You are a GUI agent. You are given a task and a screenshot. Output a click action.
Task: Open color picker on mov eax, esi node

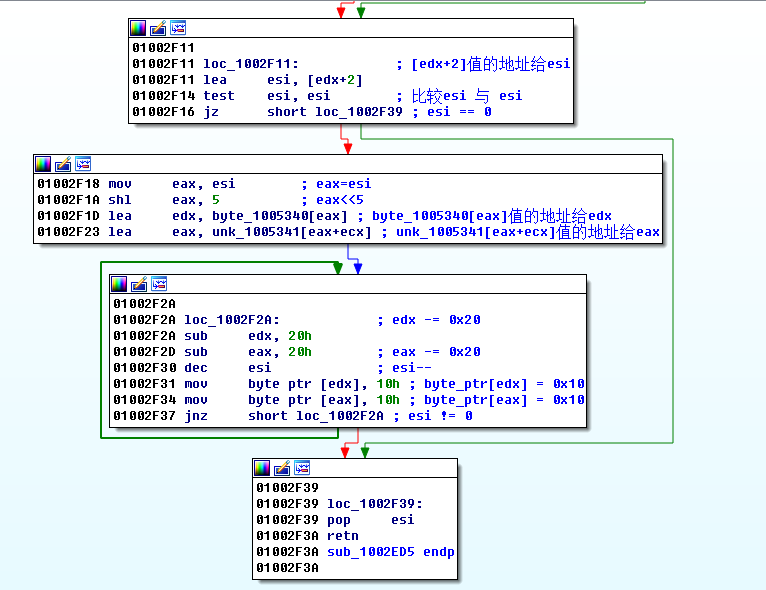click(x=43, y=164)
